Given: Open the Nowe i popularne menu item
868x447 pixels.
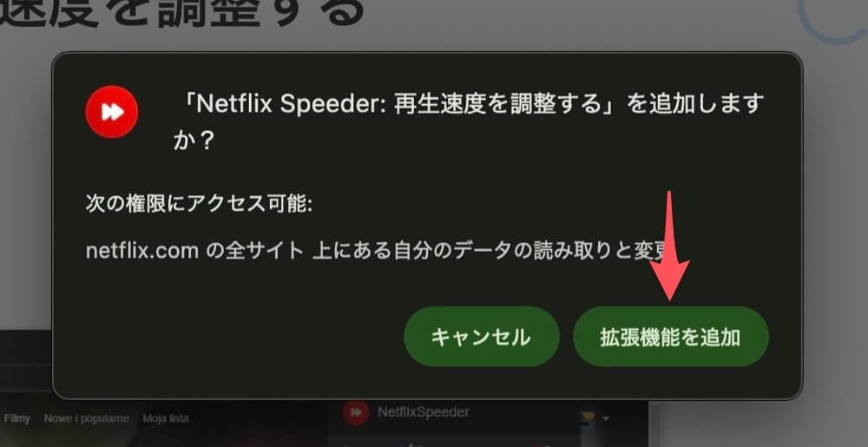Looking at the screenshot, I should tap(86, 418).
